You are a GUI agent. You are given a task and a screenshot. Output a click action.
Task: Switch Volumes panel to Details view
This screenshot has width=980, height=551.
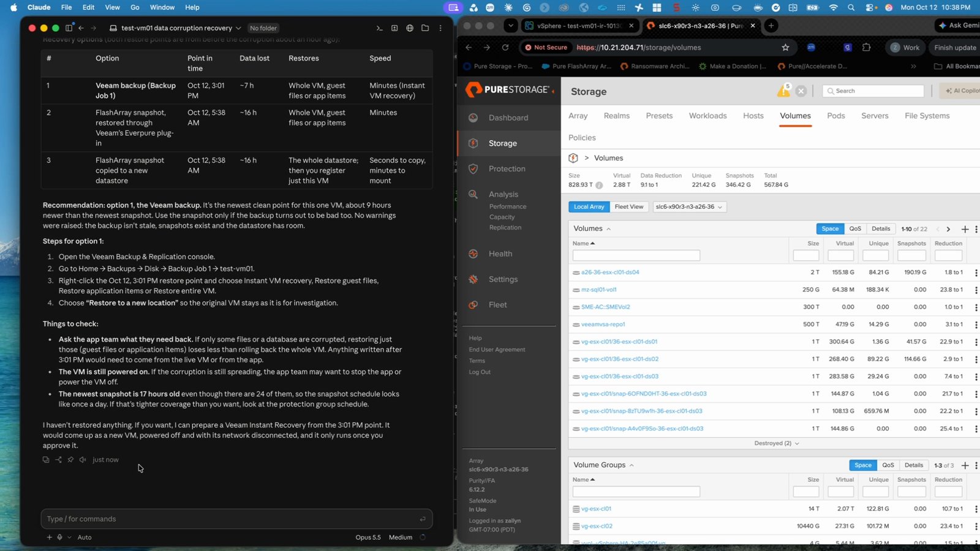[881, 229]
